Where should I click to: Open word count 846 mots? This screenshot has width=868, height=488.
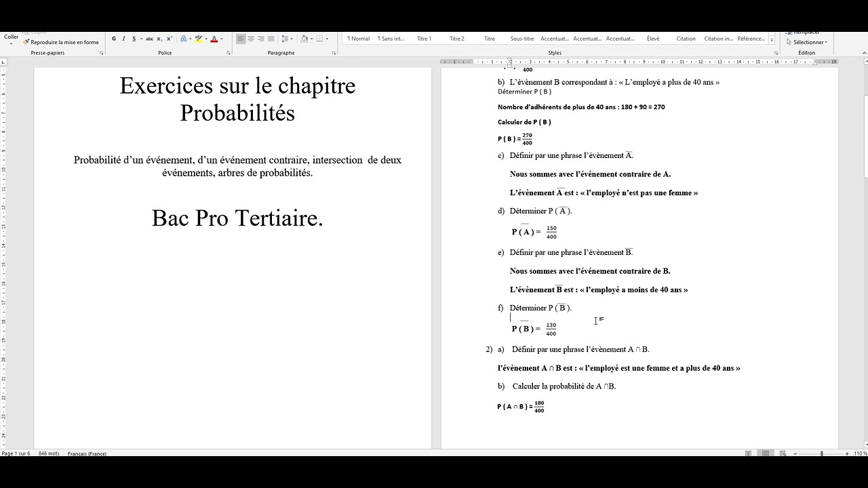[x=49, y=453]
